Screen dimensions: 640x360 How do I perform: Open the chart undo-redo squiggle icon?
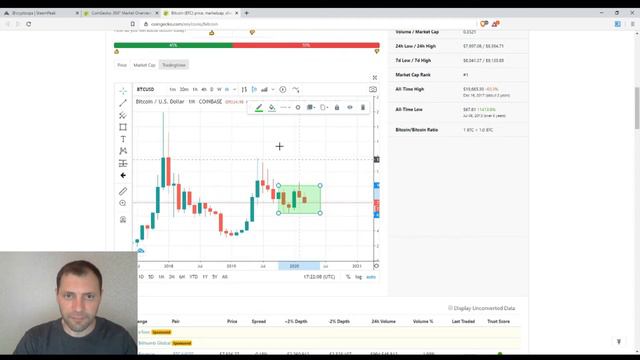click(x=296, y=89)
